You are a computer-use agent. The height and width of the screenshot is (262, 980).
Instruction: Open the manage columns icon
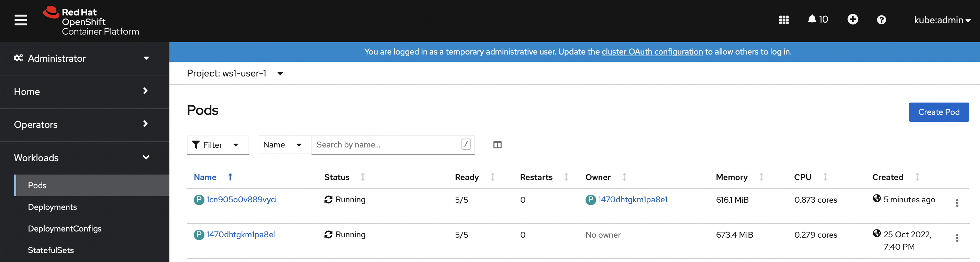coord(497,145)
